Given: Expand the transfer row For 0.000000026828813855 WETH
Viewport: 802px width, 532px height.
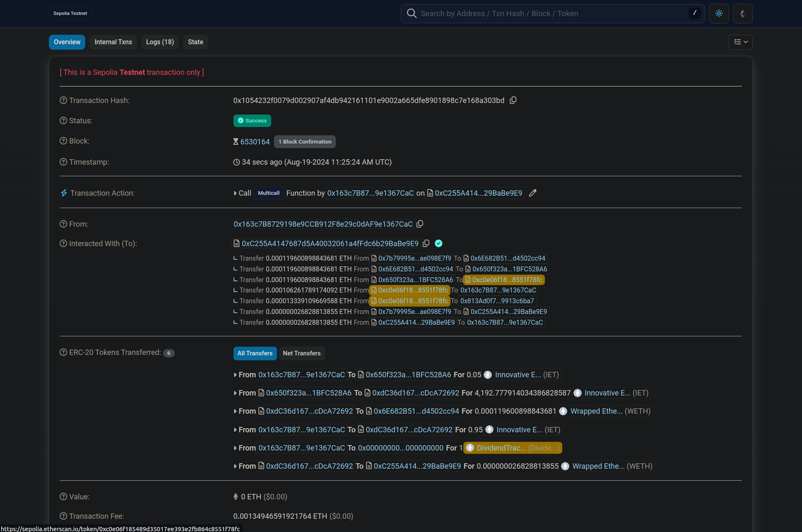Looking at the screenshot, I should (x=235, y=466).
